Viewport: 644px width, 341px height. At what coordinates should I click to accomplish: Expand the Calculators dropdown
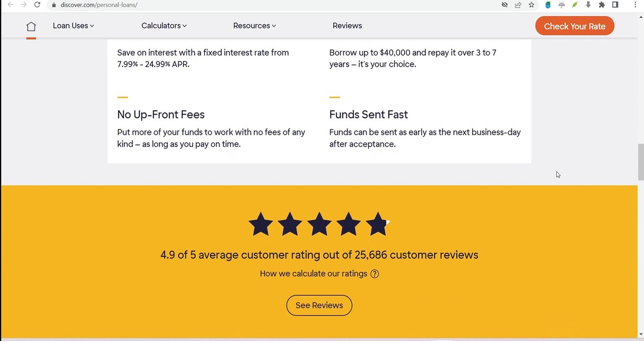(x=164, y=26)
